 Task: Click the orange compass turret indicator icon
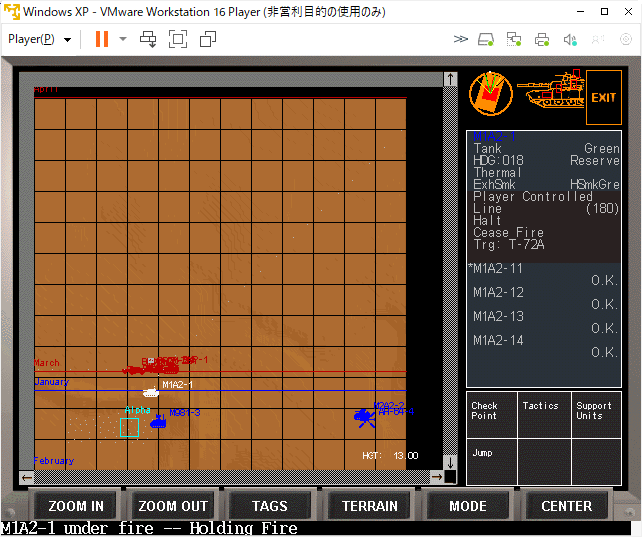[x=491, y=93]
